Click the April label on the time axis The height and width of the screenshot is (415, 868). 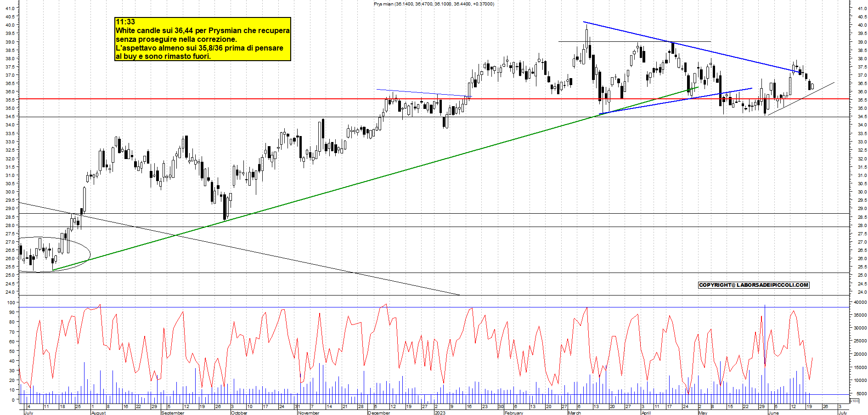click(646, 413)
